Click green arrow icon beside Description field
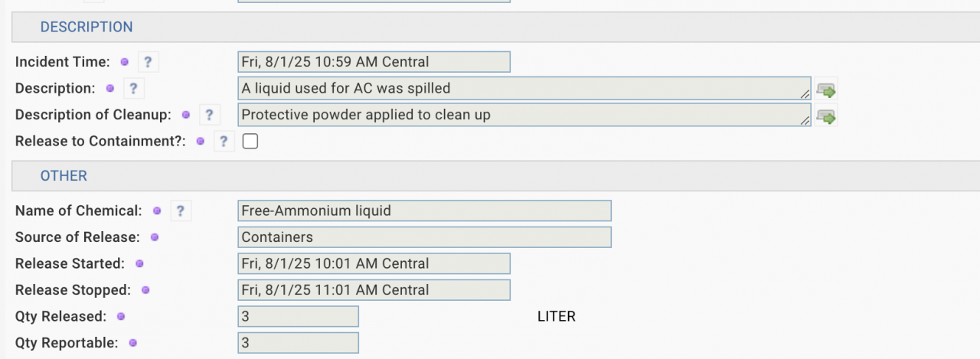This screenshot has height=359, width=980. coord(826,90)
